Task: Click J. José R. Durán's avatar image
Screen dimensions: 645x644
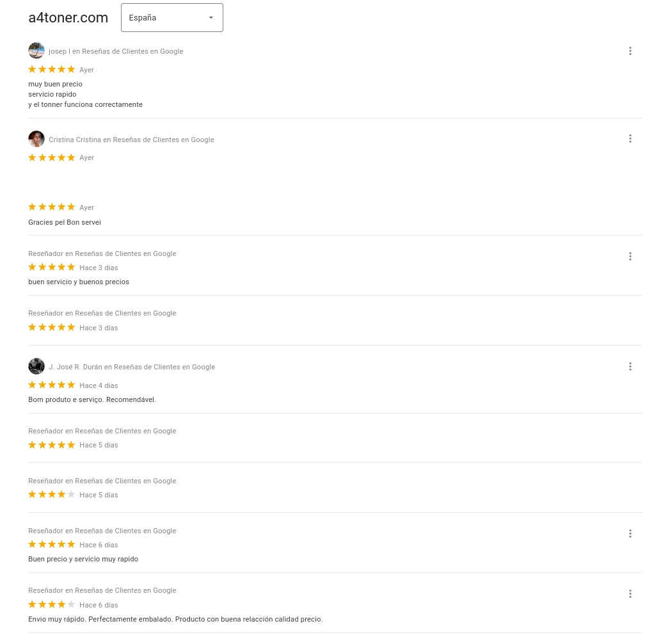Action: tap(36, 366)
